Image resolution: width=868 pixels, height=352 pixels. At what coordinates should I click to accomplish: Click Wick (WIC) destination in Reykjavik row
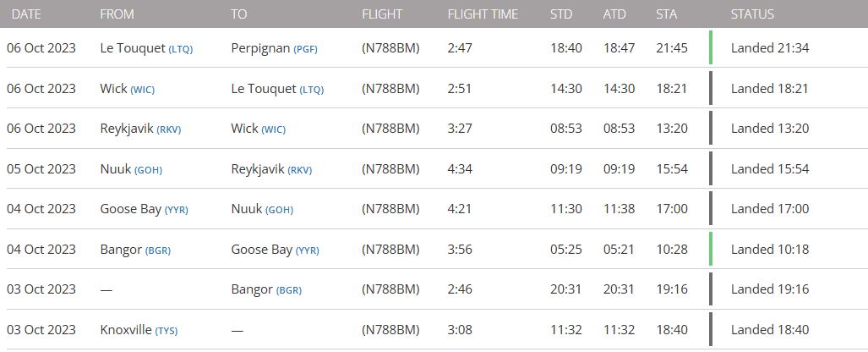click(258, 129)
